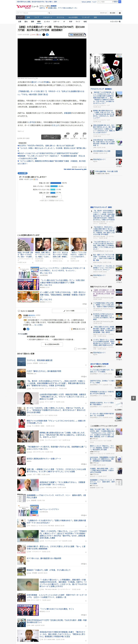
Task: Focus the ウェブ検索 input field
Action: coord(105,2)
